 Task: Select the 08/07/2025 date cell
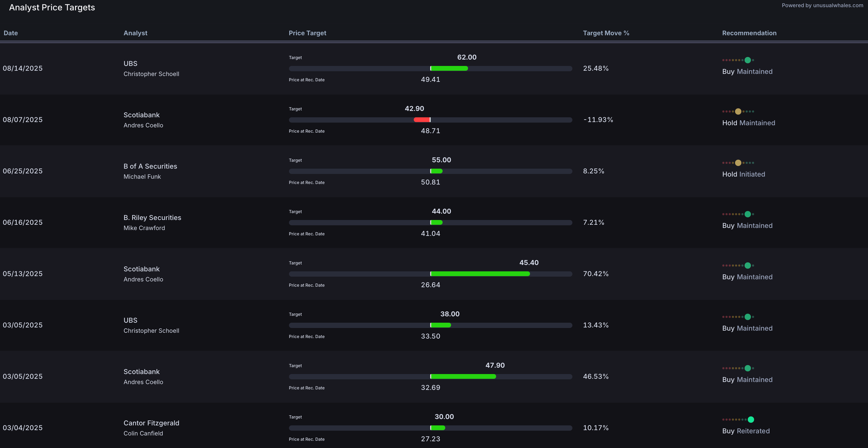(x=23, y=120)
